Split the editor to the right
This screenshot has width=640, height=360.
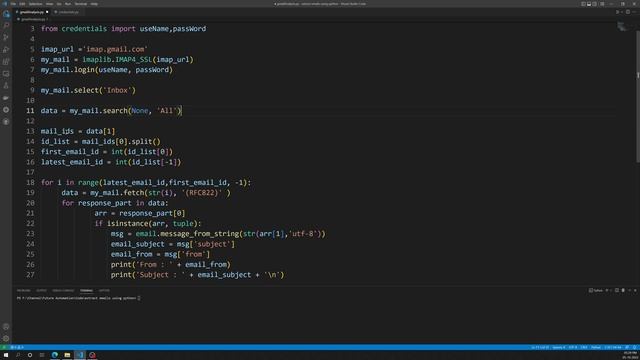pyautogui.click(x=628, y=12)
